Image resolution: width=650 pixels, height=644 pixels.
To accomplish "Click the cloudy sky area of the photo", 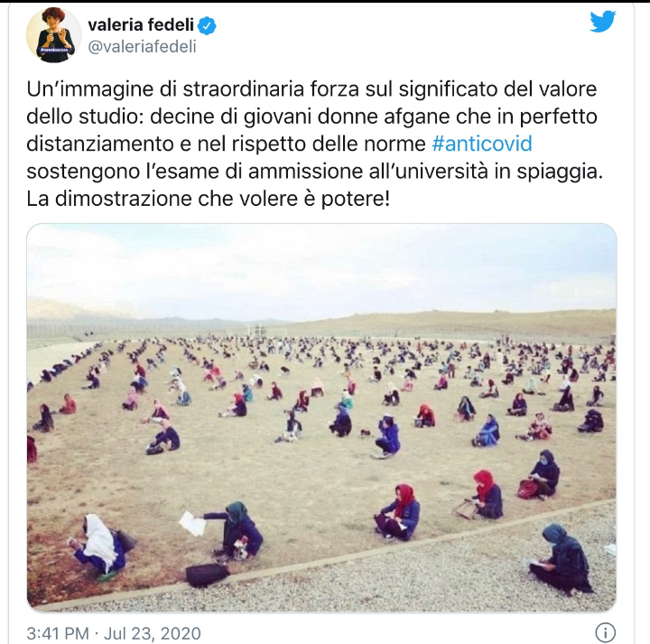I will click(321, 269).
